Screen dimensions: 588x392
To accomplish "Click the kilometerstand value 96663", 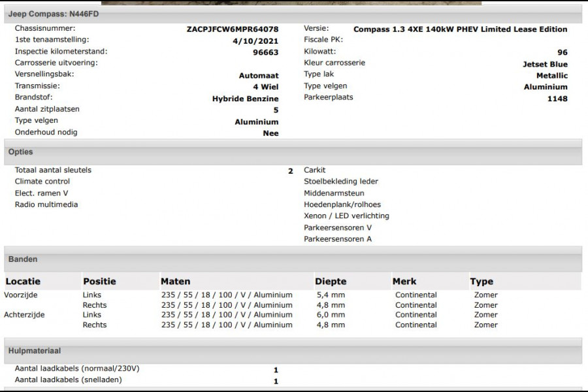I will [x=265, y=52].
